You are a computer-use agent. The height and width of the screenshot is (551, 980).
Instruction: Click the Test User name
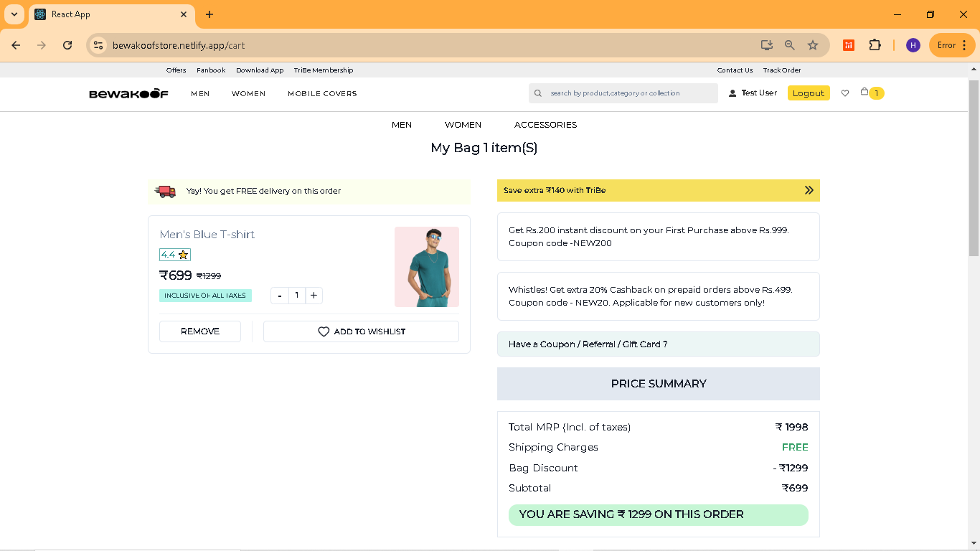coord(759,93)
